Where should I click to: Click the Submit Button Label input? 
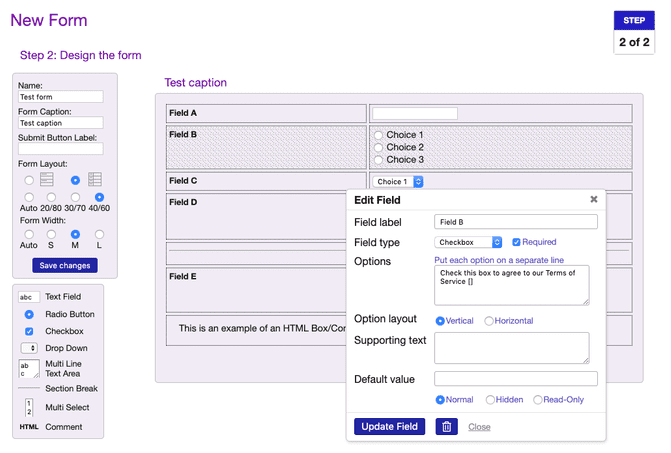pyautogui.click(x=60, y=149)
